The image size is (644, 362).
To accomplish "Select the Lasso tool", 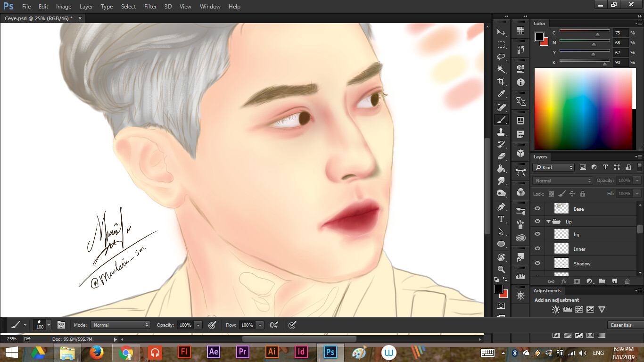I will coord(501,57).
